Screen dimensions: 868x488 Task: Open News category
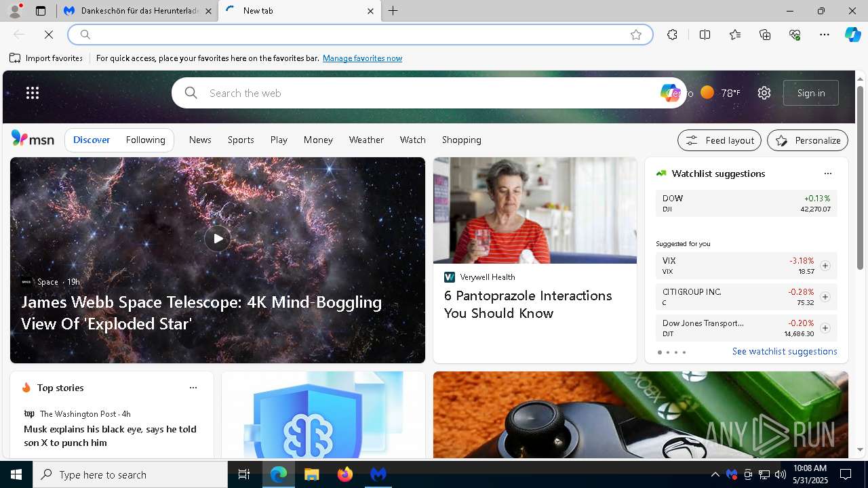coord(200,140)
